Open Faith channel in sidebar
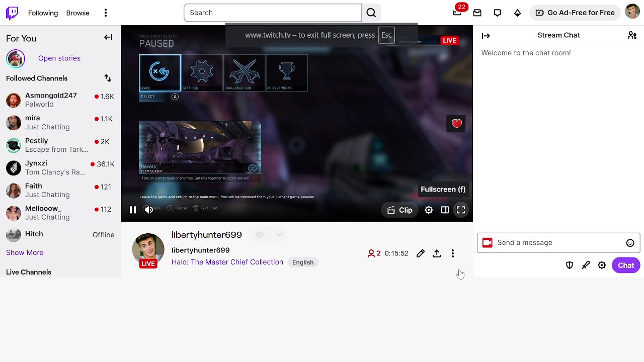 60,190
